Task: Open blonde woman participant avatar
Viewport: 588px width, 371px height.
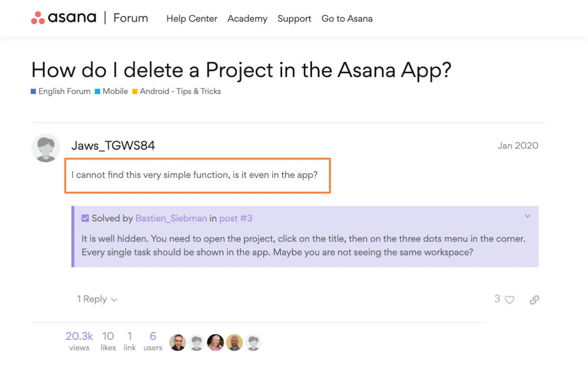Action: click(x=216, y=343)
